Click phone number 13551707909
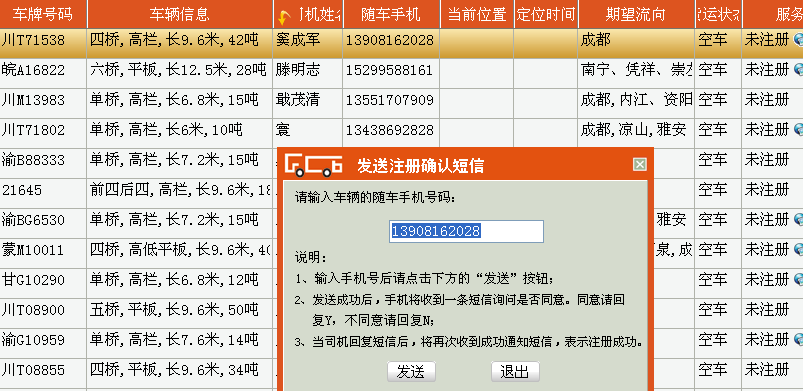 (390, 100)
